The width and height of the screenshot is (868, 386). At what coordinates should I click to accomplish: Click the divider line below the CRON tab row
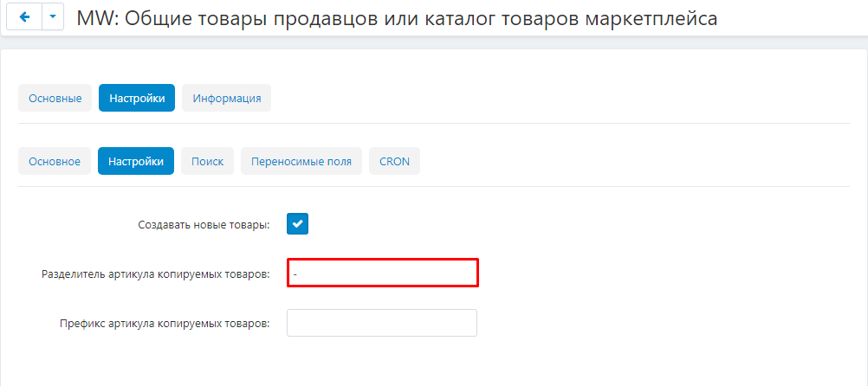(433, 186)
